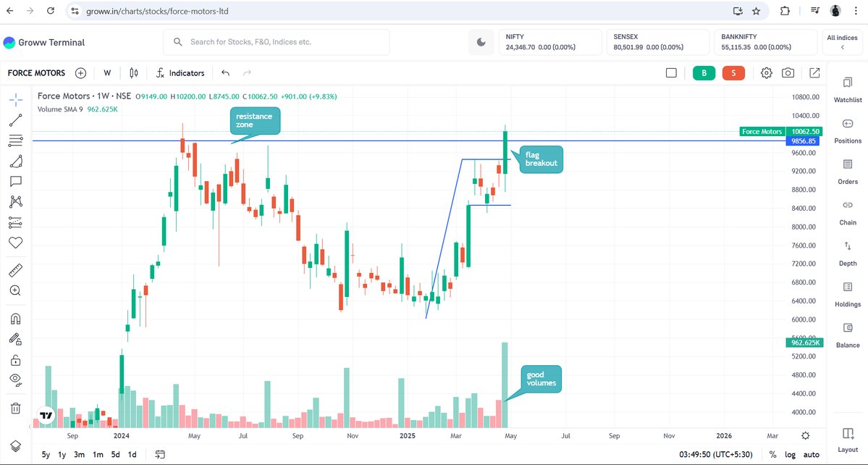868x465 pixels.
Task: Select the ruler measure tool
Action: [15, 270]
